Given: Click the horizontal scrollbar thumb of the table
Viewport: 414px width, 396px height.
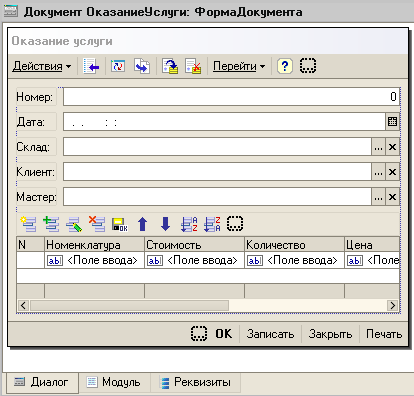Looking at the screenshot, I should click(x=129, y=305).
